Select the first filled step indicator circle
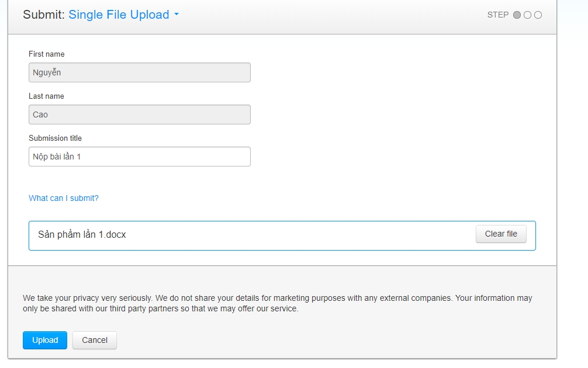Viewport: 588px width, 368px height. coord(517,15)
